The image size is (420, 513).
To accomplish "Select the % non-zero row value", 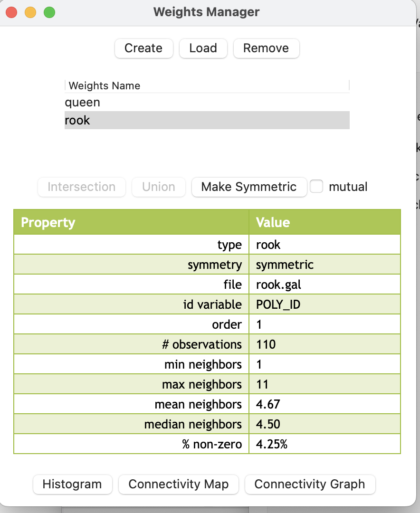I will coord(325,444).
